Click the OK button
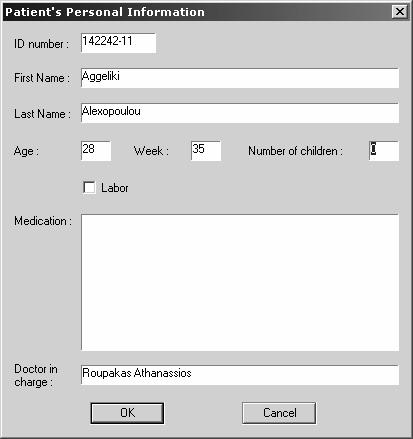This screenshot has width=413, height=439. 127,413
